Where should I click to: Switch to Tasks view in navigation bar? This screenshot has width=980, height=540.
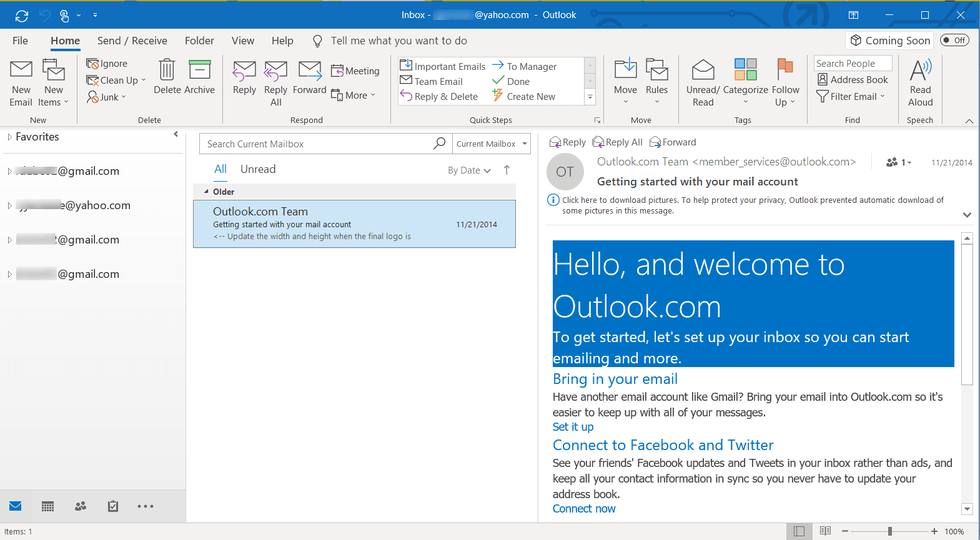tap(113, 506)
